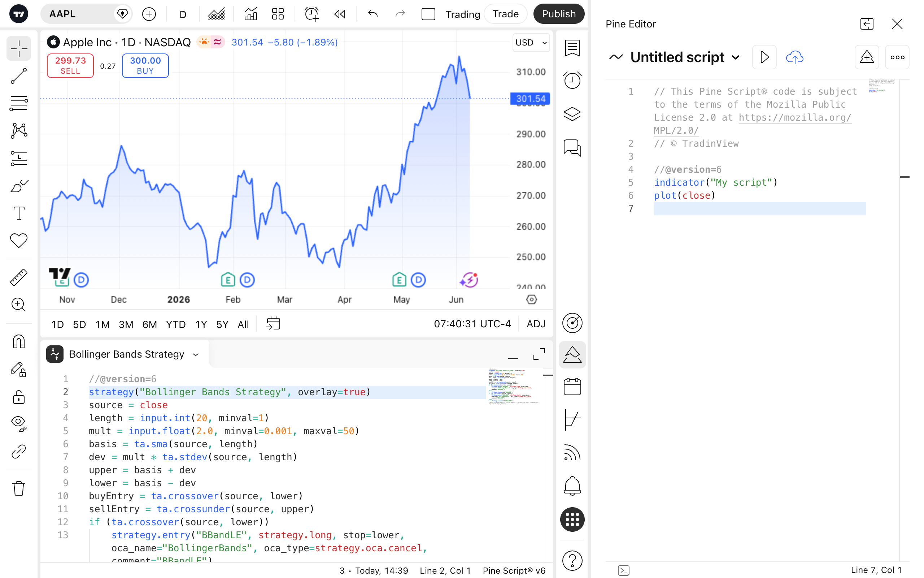Screen dimensions: 924x578
Task: Open the go to date calendar icon
Action: click(x=273, y=324)
